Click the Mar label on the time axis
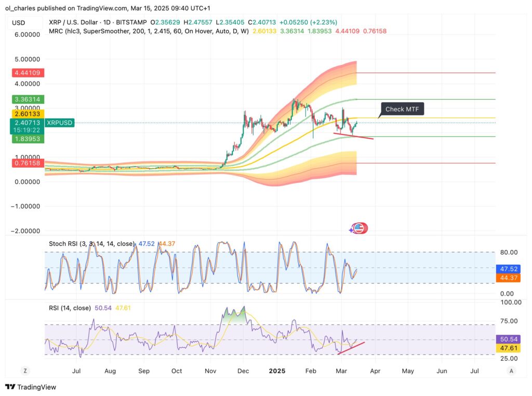 point(341,371)
